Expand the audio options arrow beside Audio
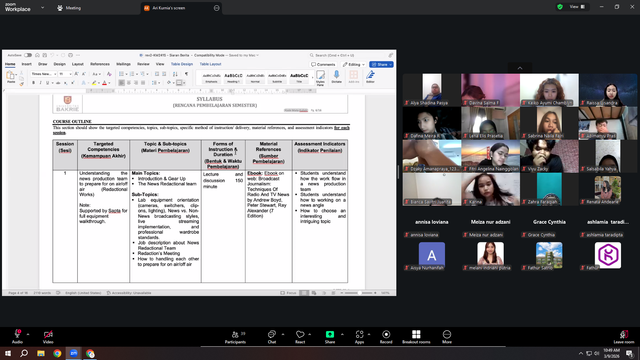The image size is (640, 360). coord(28,334)
